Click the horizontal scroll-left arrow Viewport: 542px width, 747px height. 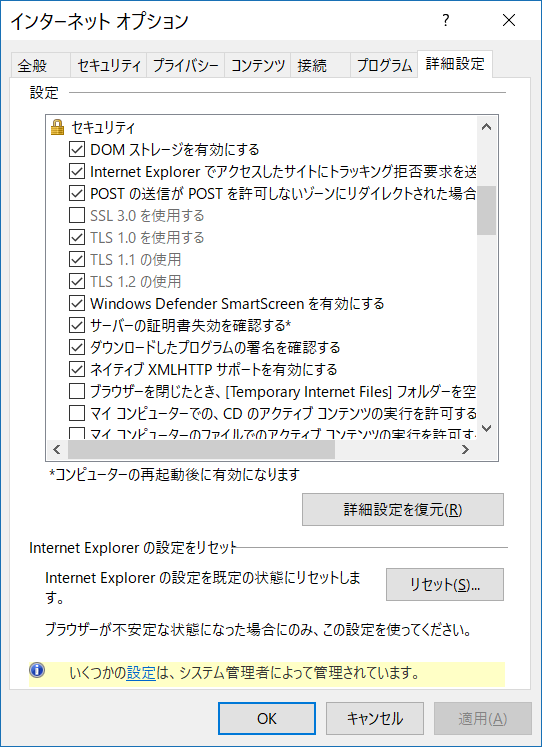click(57, 449)
